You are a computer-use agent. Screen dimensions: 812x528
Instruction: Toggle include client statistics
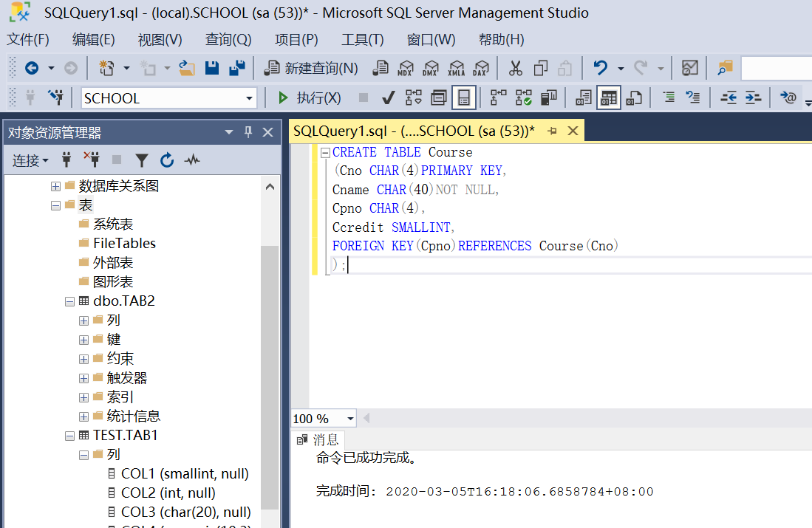[x=549, y=97]
